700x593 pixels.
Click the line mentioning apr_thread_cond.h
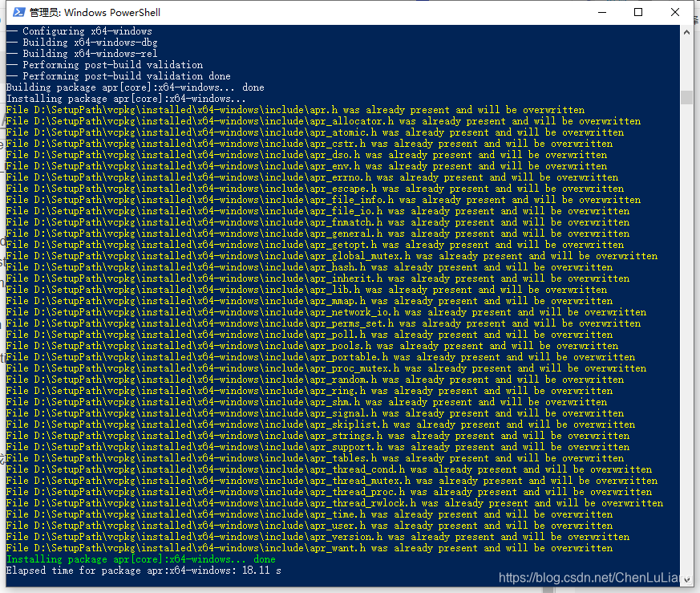(329, 469)
